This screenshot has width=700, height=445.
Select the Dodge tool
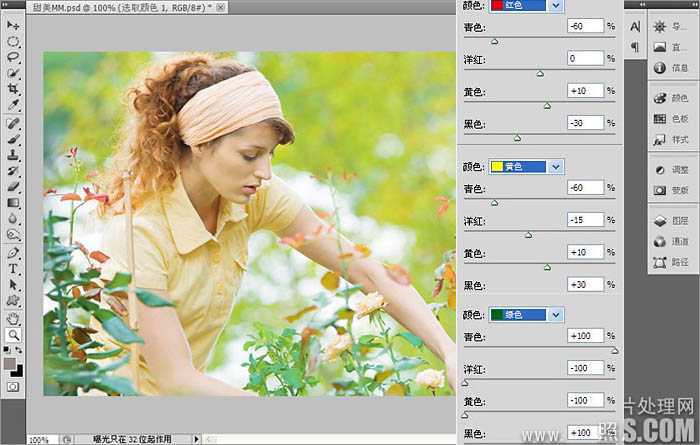[13, 234]
